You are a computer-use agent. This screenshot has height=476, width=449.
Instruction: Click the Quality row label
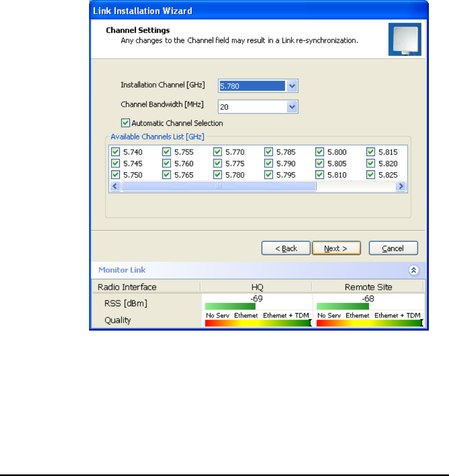(x=118, y=321)
